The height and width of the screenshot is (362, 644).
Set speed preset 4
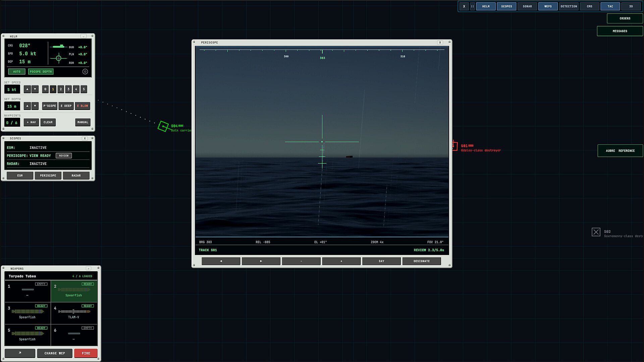point(76,89)
